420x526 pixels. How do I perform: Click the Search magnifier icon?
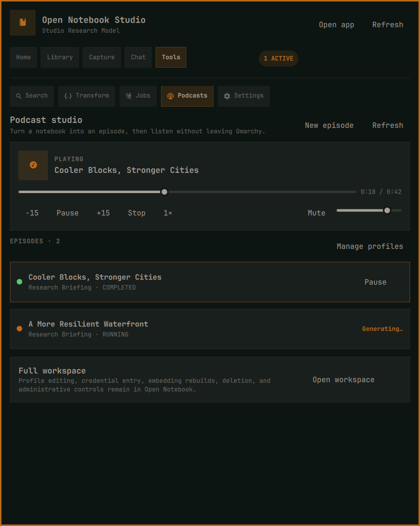pyautogui.click(x=19, y=96)
